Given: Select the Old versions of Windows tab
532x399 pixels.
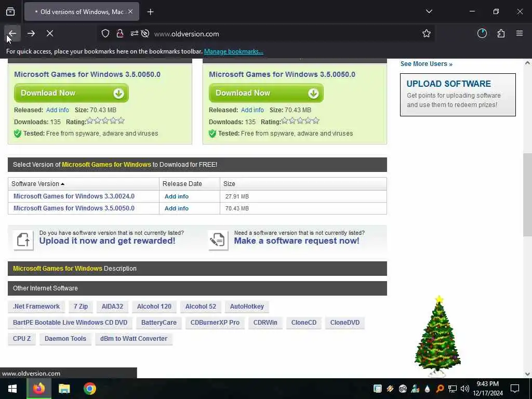Looking at the screenshot, I should pos(82,11).
